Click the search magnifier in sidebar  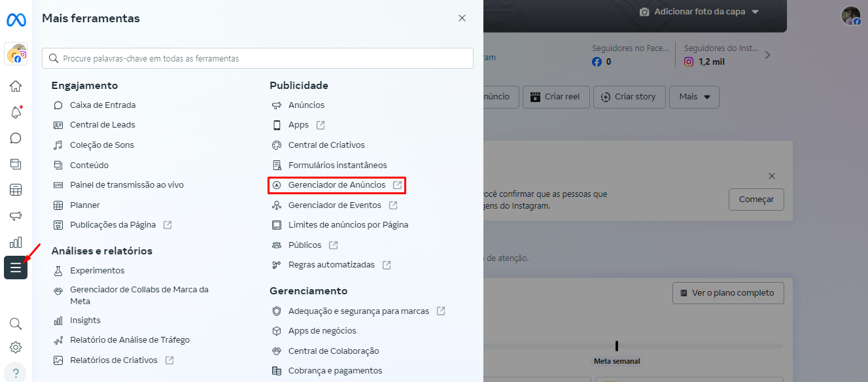tap(16, 324)
